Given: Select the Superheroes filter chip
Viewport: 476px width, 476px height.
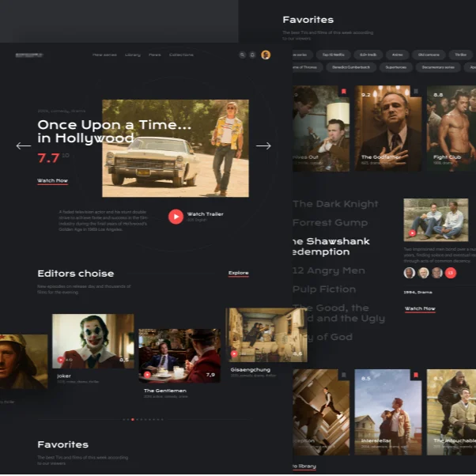Looking at the screenshot, I should coord(396,67).
